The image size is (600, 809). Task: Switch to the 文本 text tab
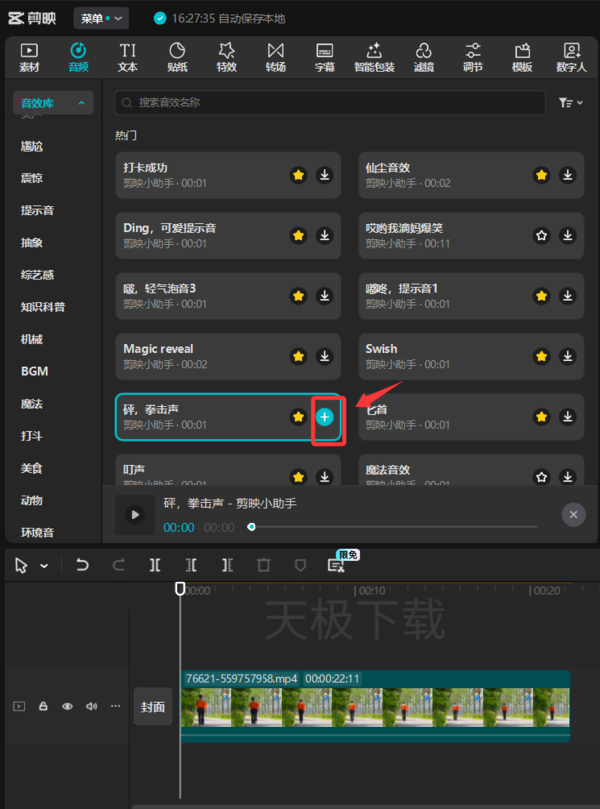click(127, 57)
